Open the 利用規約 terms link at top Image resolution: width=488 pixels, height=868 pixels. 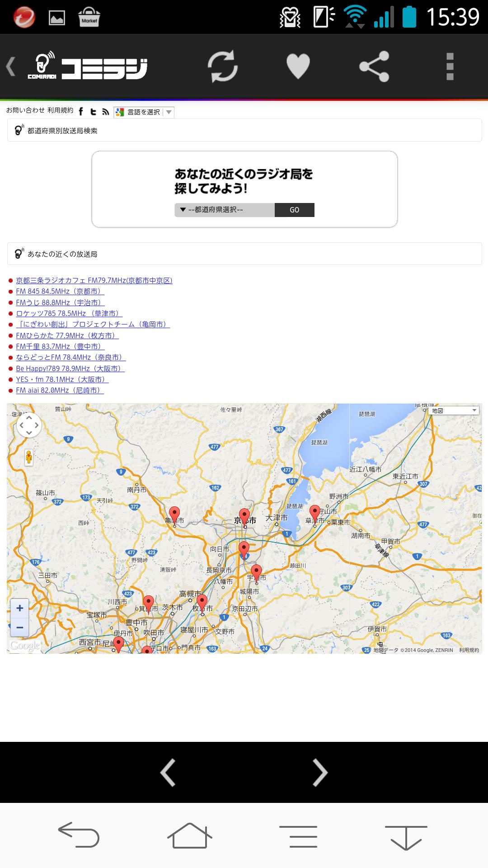[x=60, y=110]
